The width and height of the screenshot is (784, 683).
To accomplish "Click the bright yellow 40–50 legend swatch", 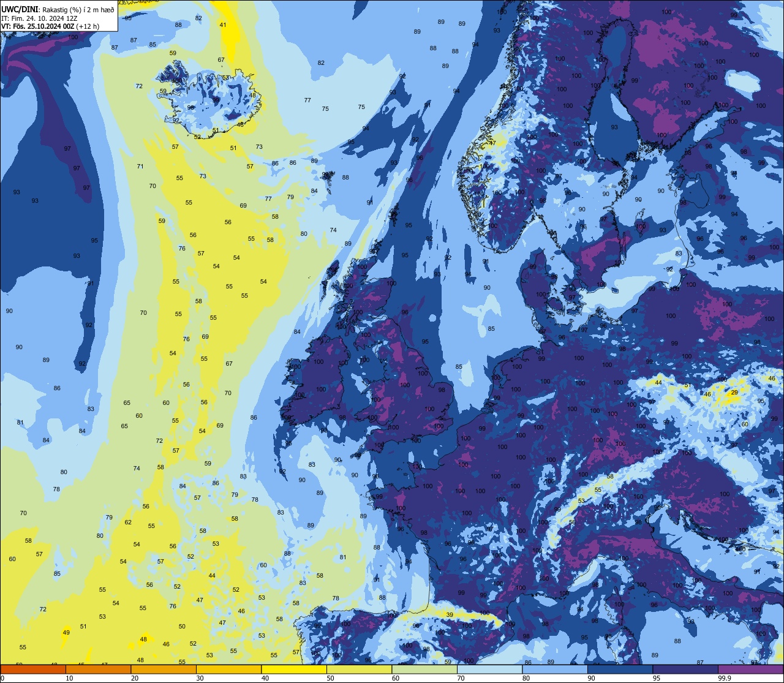I will [x=294, y=670].
